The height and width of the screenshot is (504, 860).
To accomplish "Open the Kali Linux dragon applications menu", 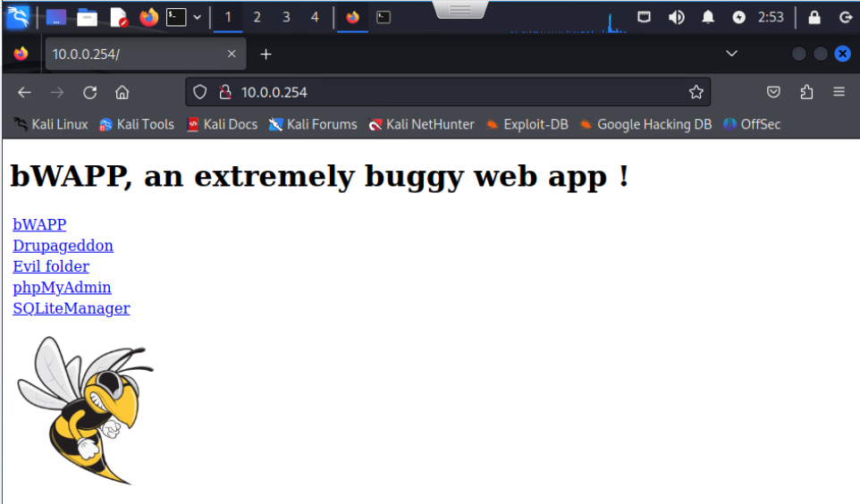I will (18, 17).
